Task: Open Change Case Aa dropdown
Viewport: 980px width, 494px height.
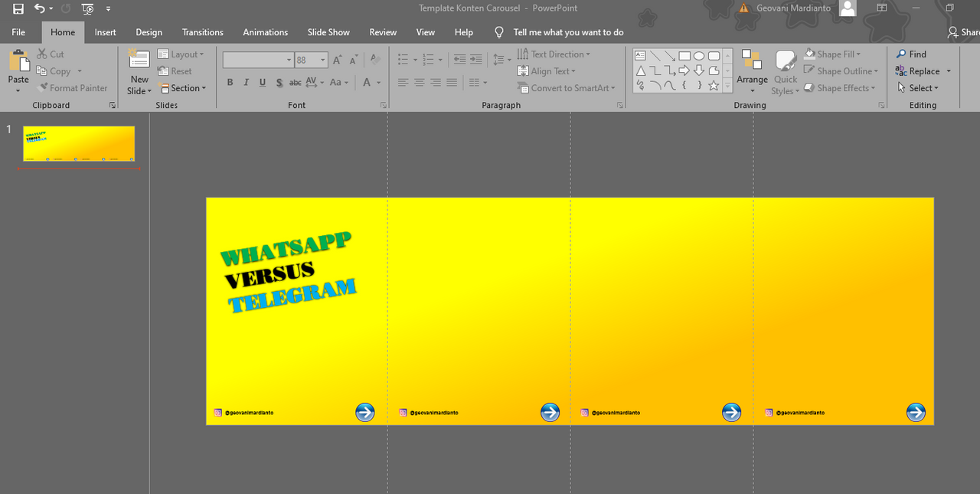Action: coord(339,83)
